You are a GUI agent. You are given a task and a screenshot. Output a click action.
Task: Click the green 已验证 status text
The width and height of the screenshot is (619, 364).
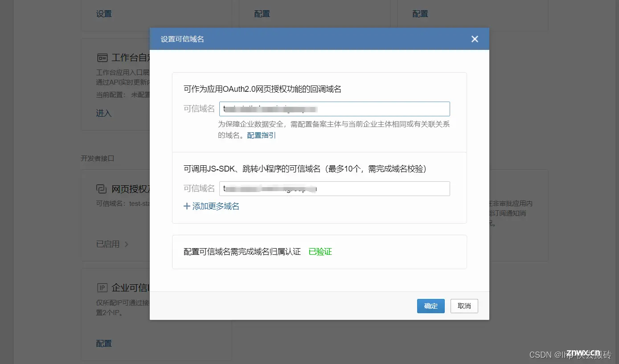320,252
